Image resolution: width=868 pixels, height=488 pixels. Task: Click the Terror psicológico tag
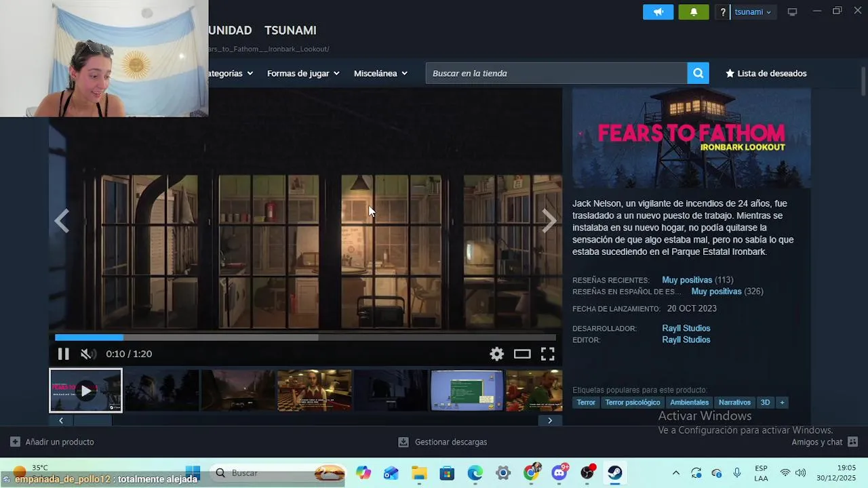click(x=632, y=403)
